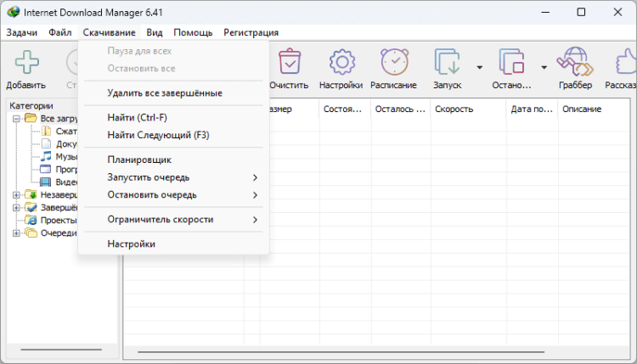This screenshot has height=364, width=637.
Task: Click the Категории panel header
Action: pos(31,106)
